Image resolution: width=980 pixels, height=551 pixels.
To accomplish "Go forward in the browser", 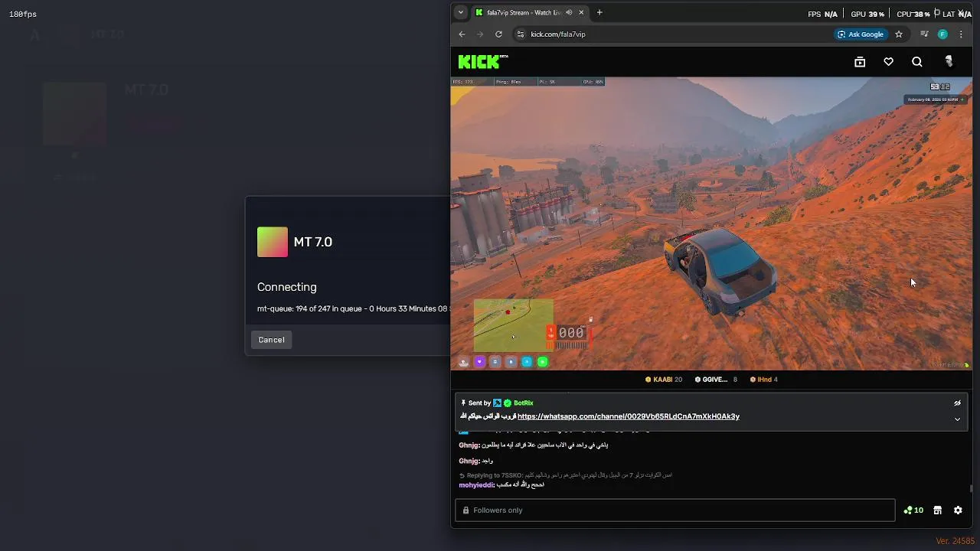I will click(x=480, y=34).
